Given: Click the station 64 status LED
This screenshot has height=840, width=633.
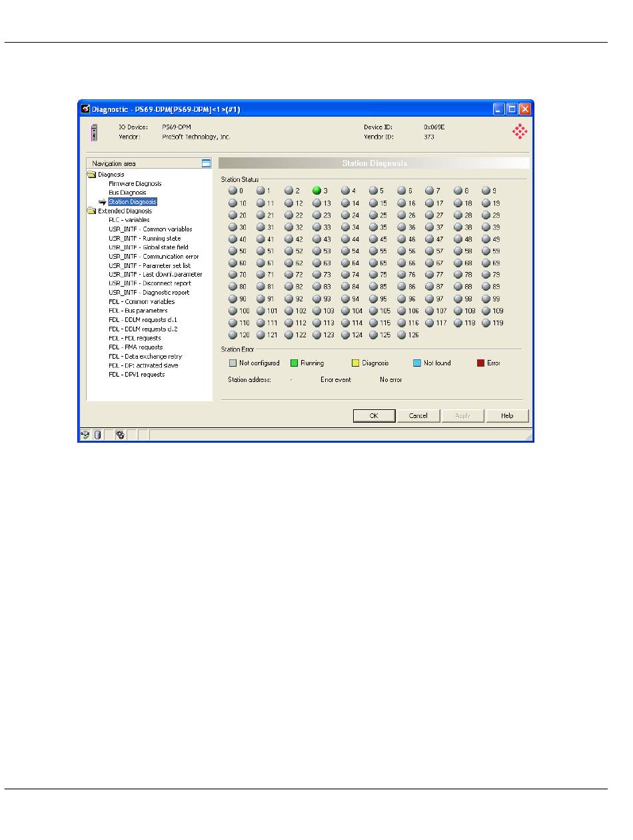Looking at the screenshot, I should point(345,263).
